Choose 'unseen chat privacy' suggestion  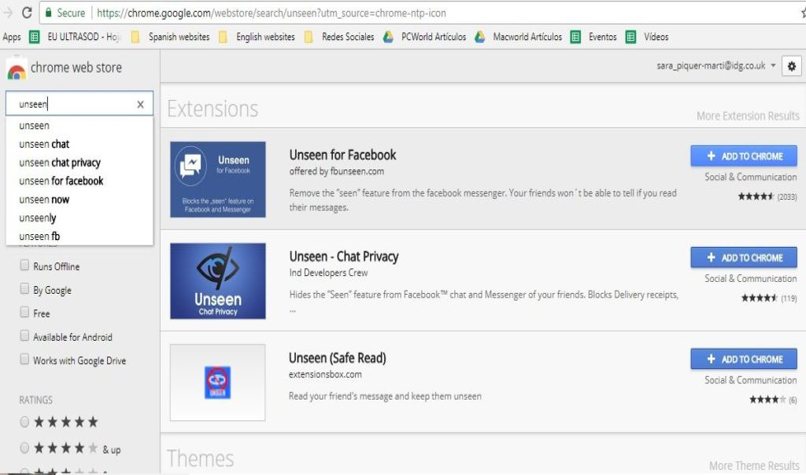(x=60, y=162)
